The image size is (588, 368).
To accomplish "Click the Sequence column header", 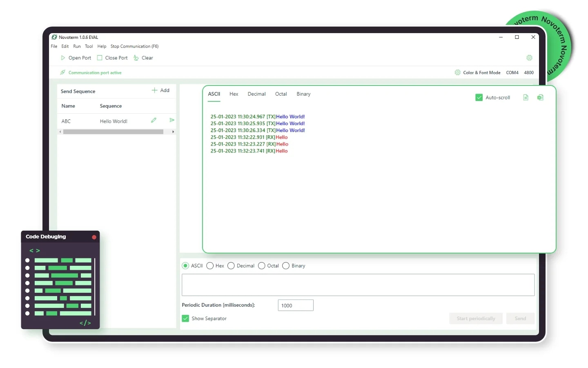I will [111, 106].
